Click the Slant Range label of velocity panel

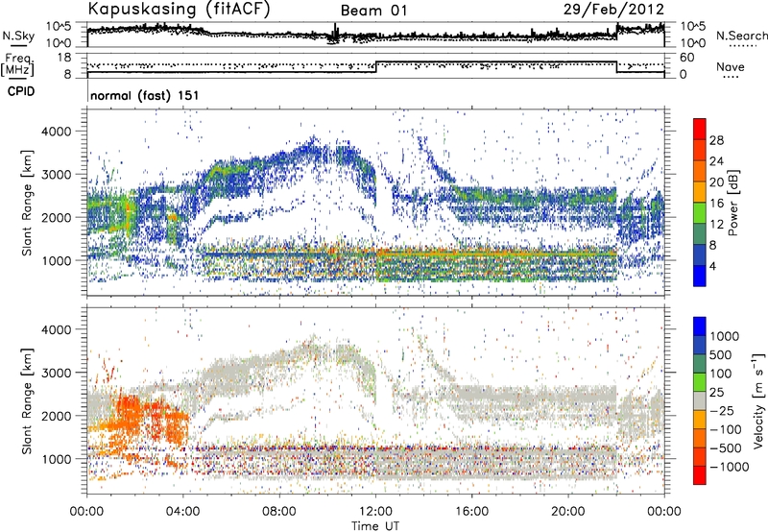click(x=27, y=400)
